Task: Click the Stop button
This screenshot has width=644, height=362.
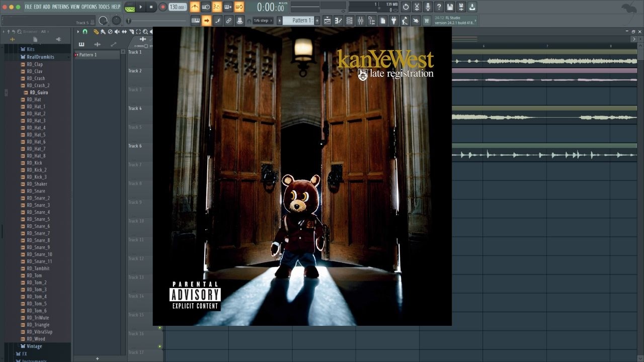Action: click(x=151, y=7)
